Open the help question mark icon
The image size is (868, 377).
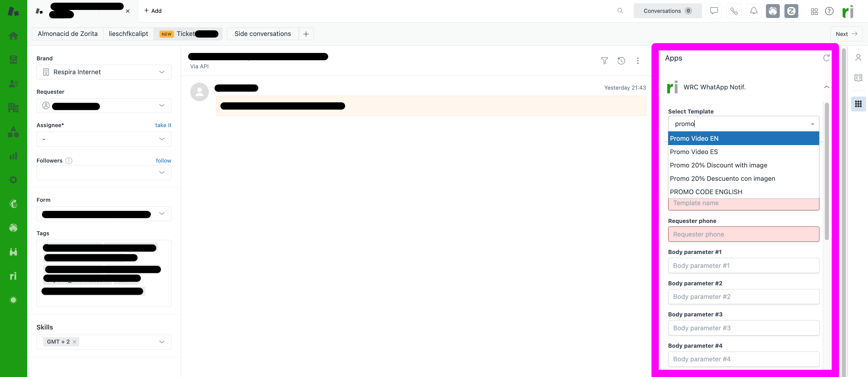829,11
